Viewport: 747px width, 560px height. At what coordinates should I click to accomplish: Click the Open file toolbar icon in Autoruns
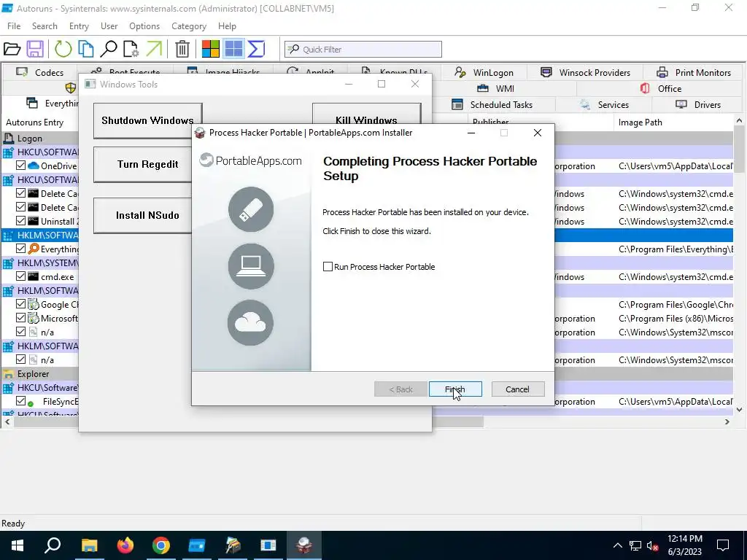pos(12,49)
